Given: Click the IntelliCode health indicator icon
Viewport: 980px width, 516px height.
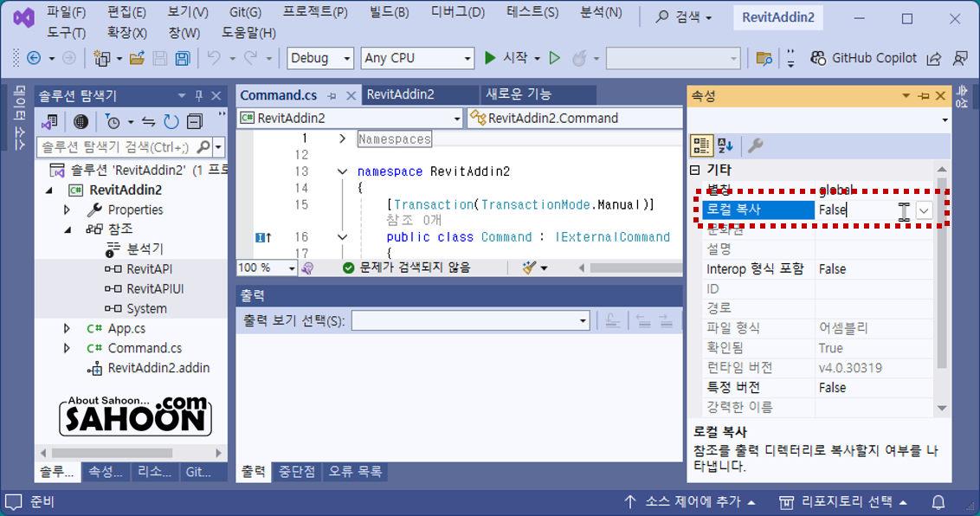Looking at the screenshot, I should pyautogui.click(x=306, y=268).
